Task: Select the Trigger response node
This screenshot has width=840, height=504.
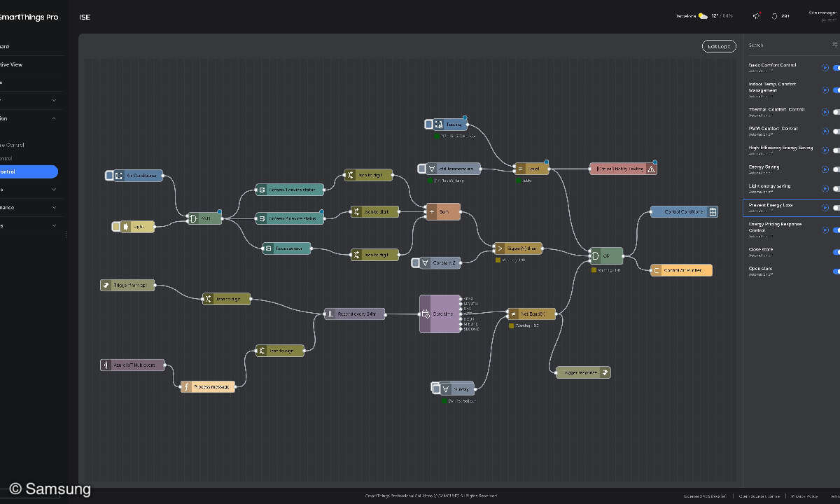Action: click(x=583, y=372)
